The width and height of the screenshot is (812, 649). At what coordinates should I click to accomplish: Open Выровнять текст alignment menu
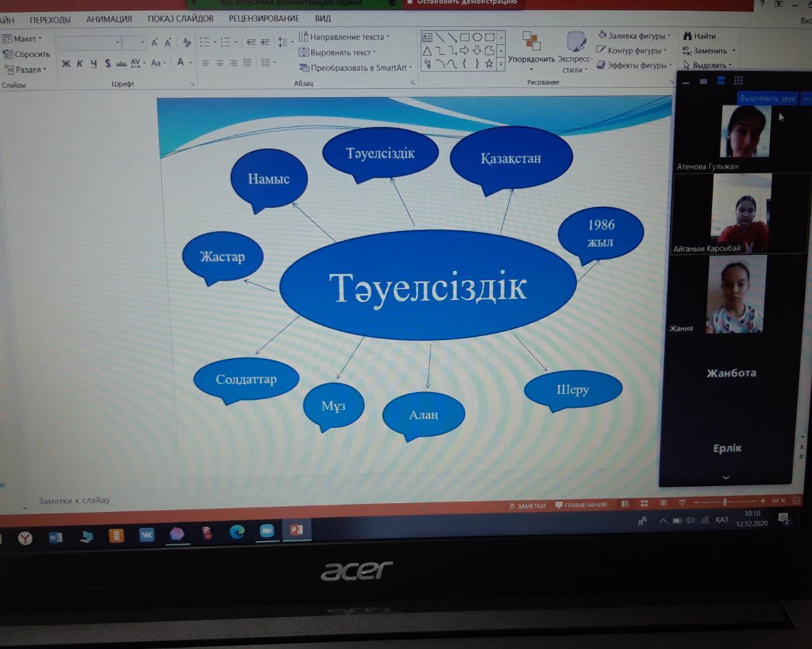[337, 52]
